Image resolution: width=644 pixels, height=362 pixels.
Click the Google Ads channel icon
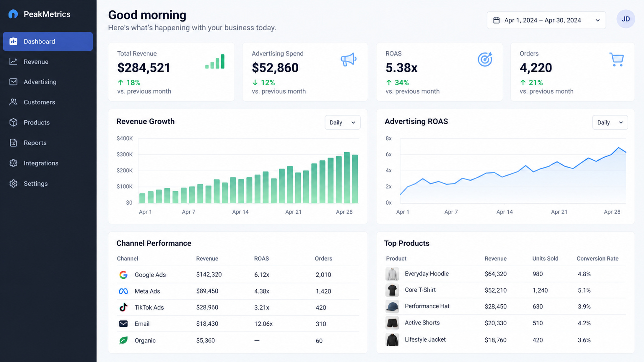pyautogui.click(x=123, y=275)
